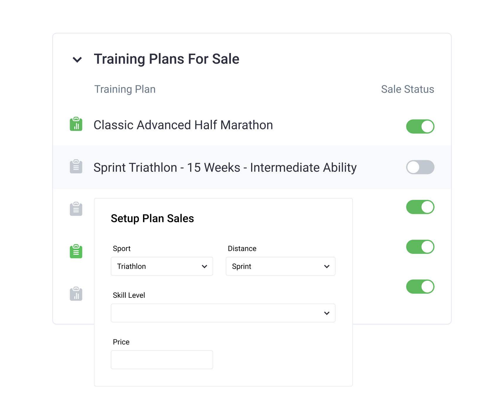
Task: Select the Sprint Triathlon 15 Weeks plan name
Action: click(x=225, y=168)
